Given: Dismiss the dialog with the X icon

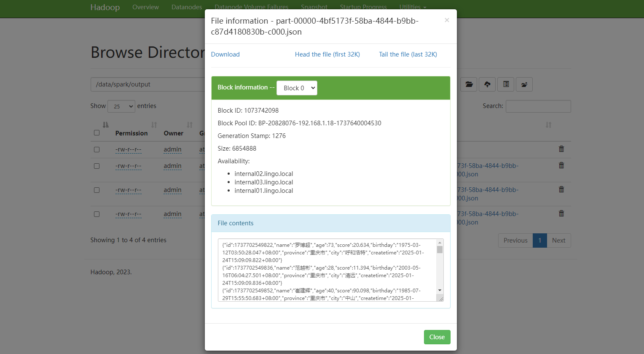Looking at the screenshot, I should [x=447, y=20].
